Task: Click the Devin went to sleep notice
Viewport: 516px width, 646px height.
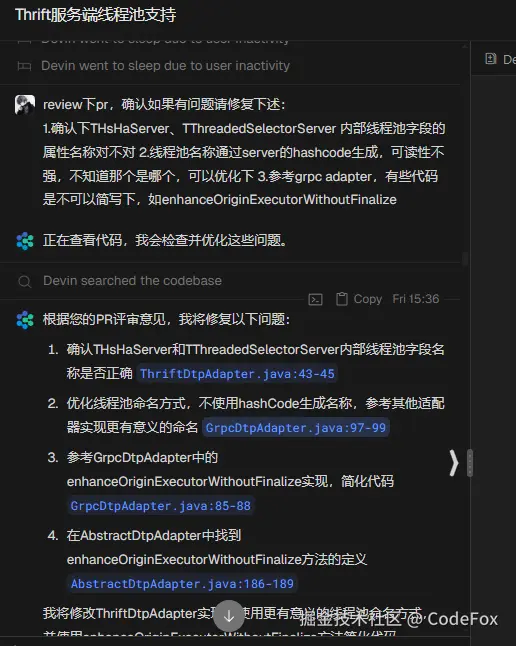Action: pos(165,66)
